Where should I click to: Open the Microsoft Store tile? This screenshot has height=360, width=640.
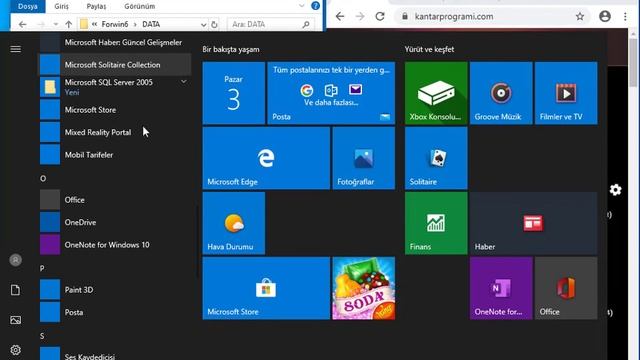[x=266, y=288]
